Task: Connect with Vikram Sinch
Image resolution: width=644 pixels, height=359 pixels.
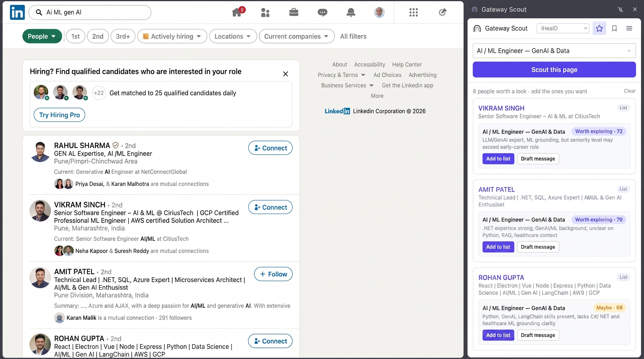Action: point(270,207)
